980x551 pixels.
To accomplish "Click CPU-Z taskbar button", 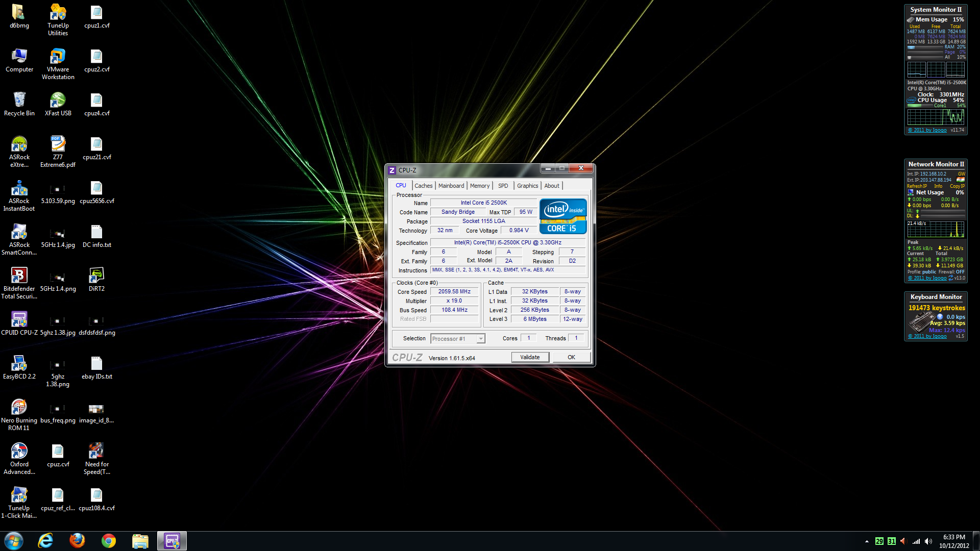I will click(172, 541).
